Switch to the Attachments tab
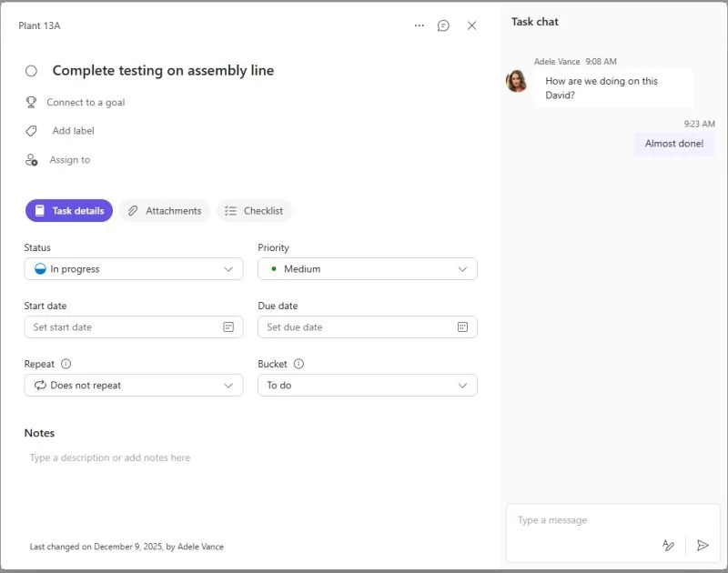Screen dimensions: 728x573 [x=164, y=210]
